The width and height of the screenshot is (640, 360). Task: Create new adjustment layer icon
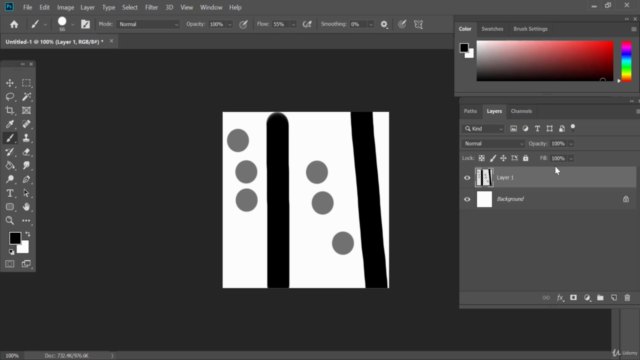(x=587, y=298)
